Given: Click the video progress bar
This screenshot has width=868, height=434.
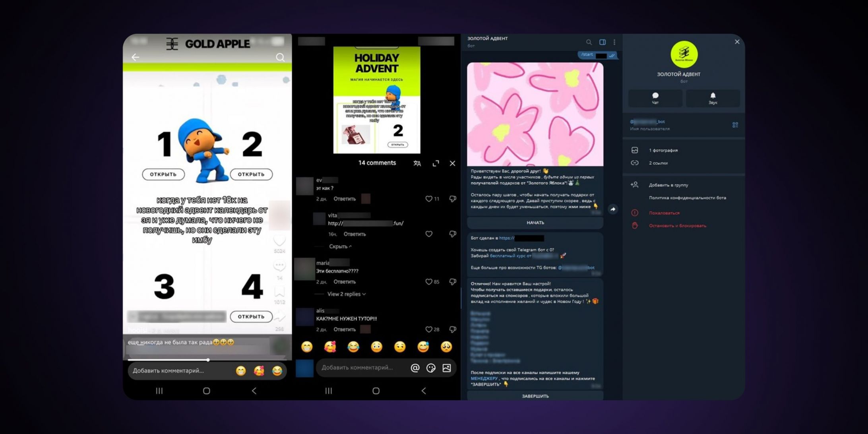Looking at the screenshot, I should click(207, 360).
